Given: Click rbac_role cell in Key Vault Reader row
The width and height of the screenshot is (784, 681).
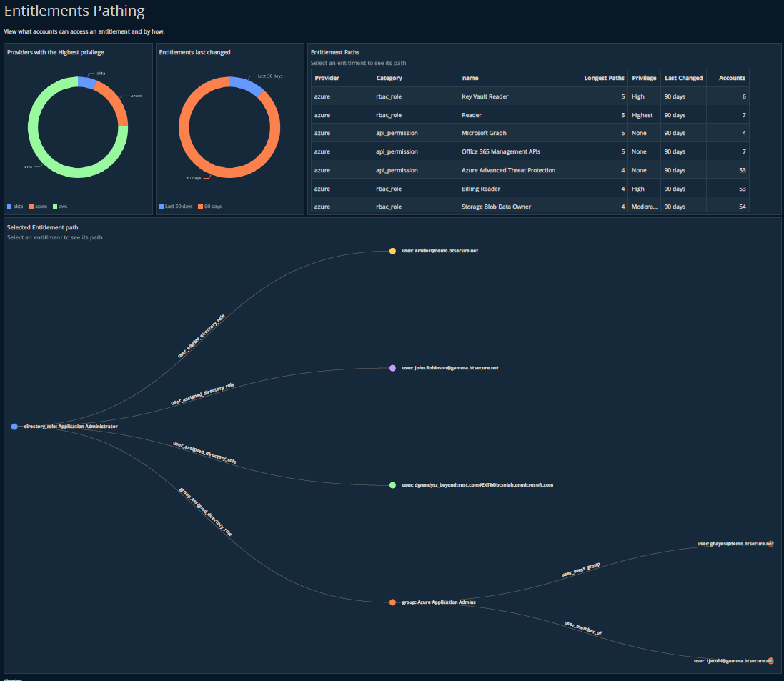Looking at the screenshot, I should (x=389, y=96).
